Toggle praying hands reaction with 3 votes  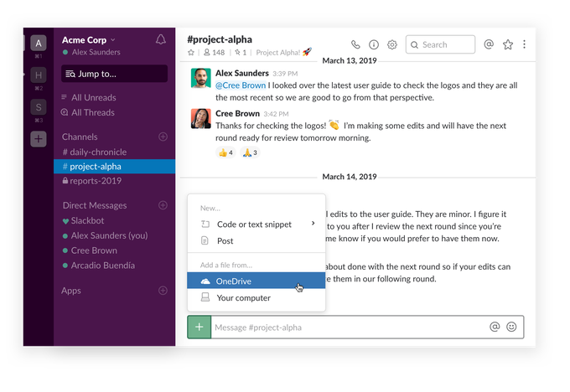(x=250, y=152)
